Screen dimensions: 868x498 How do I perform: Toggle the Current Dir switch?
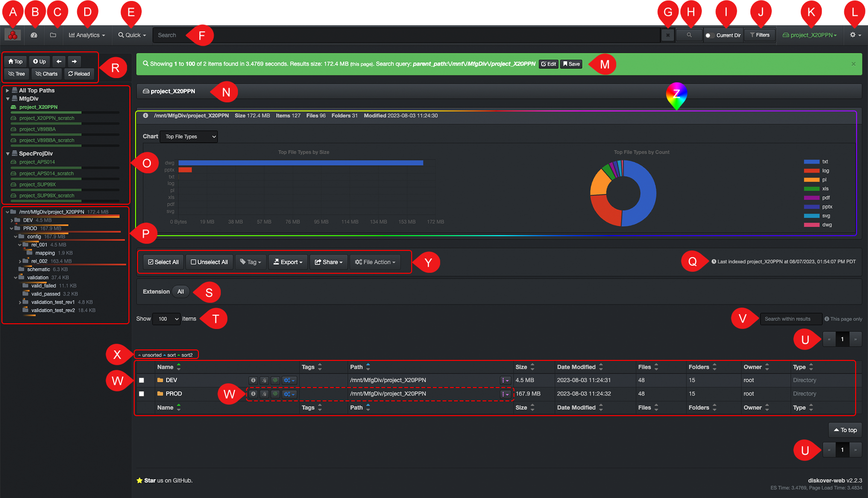(x=709, y=35)
